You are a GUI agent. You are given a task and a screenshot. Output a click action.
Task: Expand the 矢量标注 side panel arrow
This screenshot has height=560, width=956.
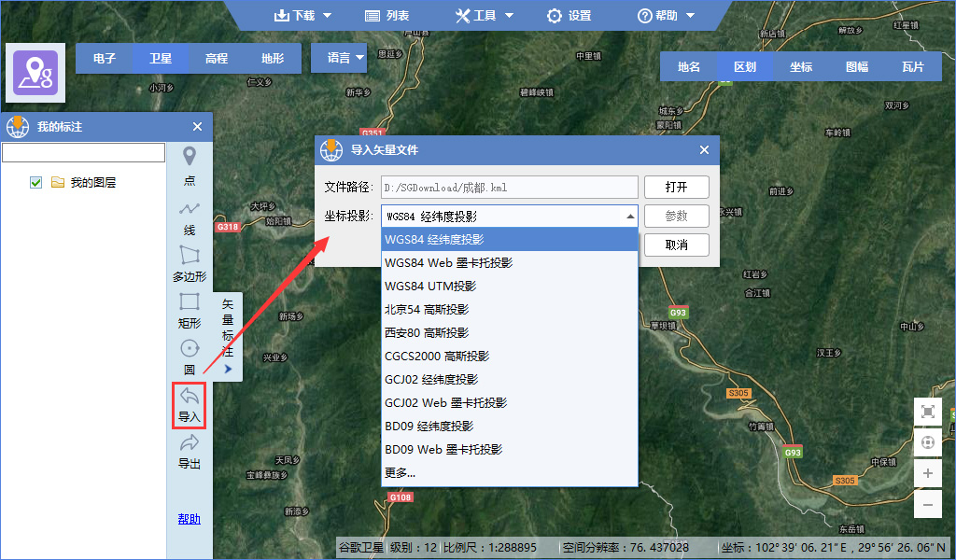[228, 369]
